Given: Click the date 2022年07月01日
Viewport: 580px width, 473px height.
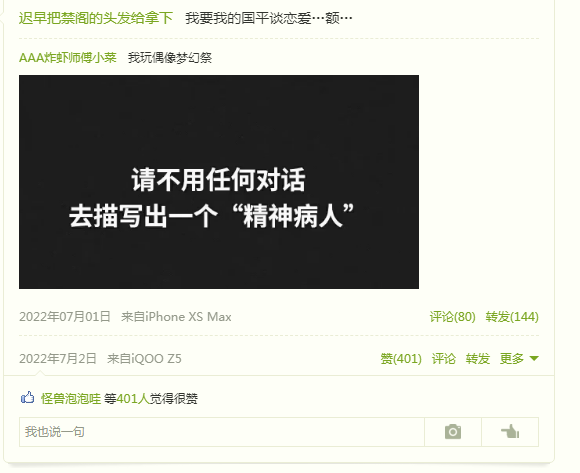Looking at the screenshot, I should pyautogui.click(x=65, y=317).
